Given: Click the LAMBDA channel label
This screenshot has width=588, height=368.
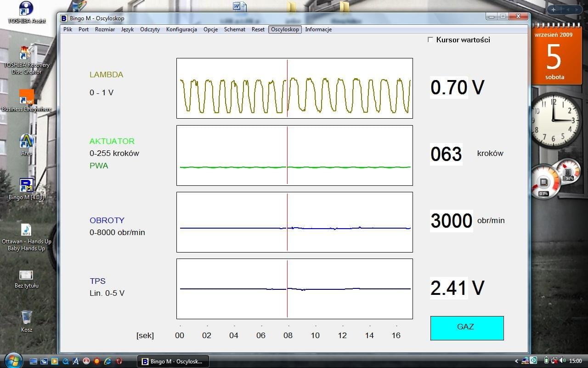Looking at the screenshot, I should (107, 75).
